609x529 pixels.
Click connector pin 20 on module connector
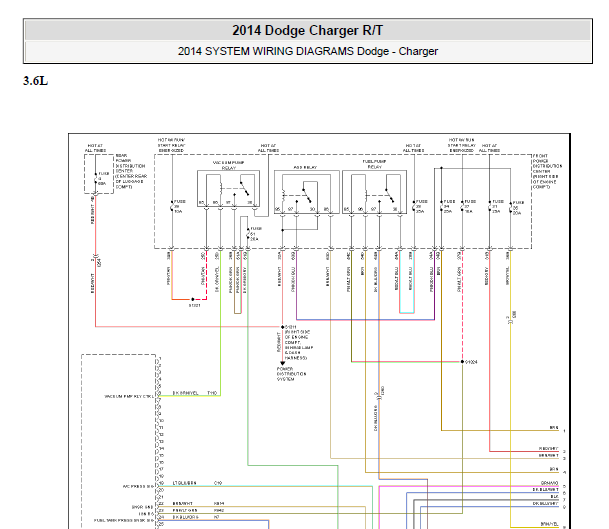[x=160, y=490]
